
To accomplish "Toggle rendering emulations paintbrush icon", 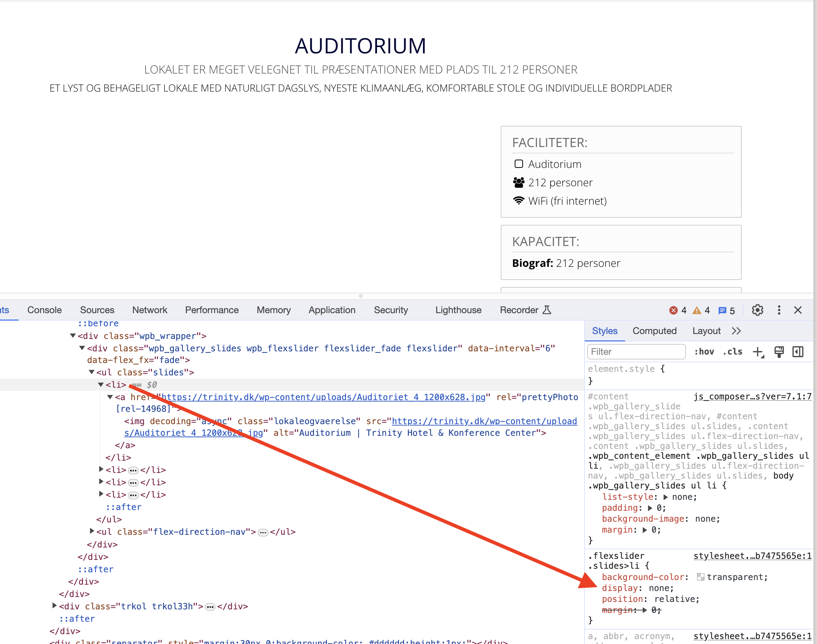I will pyautogui.click(x=778, y=352).
